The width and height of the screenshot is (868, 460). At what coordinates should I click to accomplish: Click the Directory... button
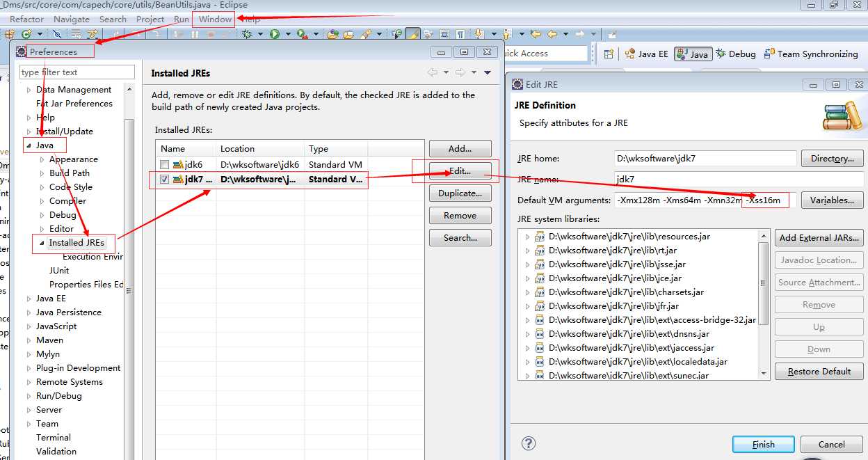click(x=832, y=158)
